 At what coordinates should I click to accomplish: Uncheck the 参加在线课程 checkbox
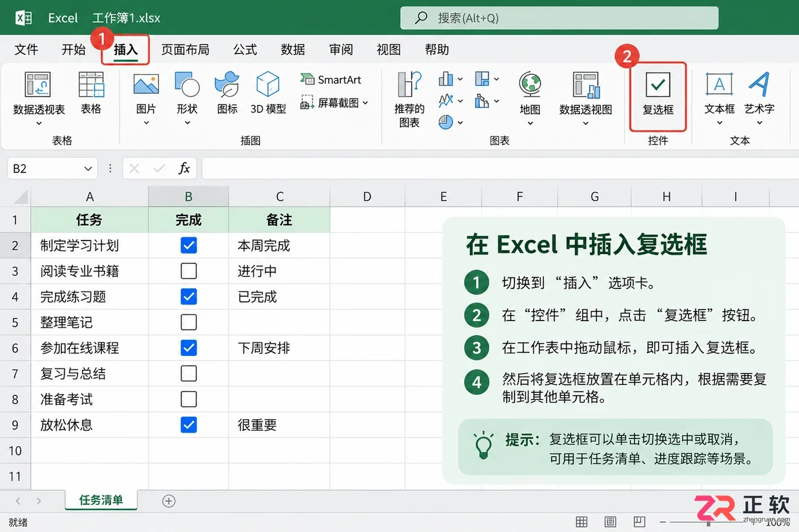pyautogui.click(x=188, y=348)
